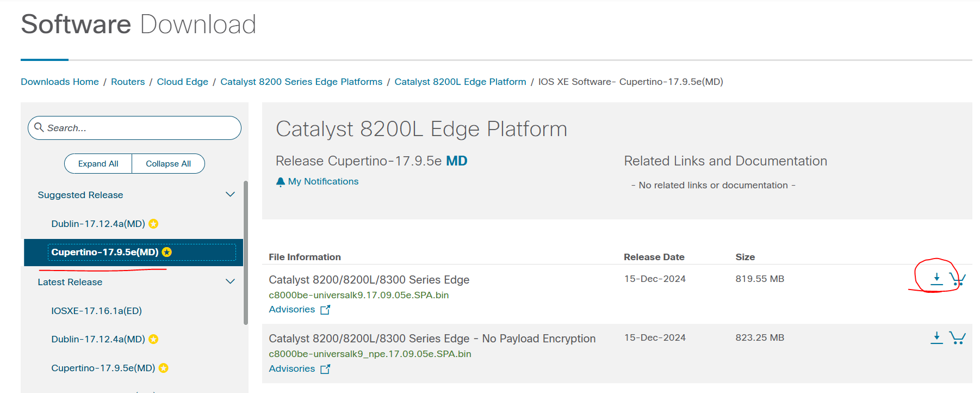980x393 pixels.
Task: Collapse the Latest Release section
Action: (230, 281)
